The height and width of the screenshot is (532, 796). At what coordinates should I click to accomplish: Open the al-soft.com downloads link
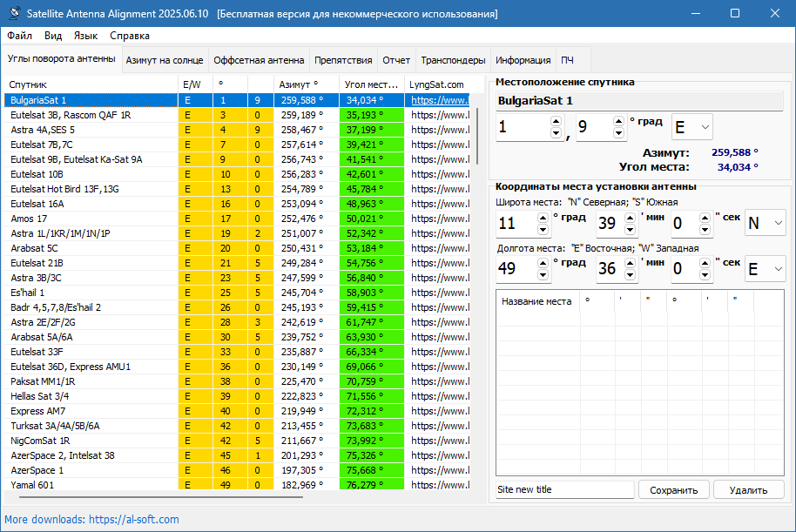(134, 519)
